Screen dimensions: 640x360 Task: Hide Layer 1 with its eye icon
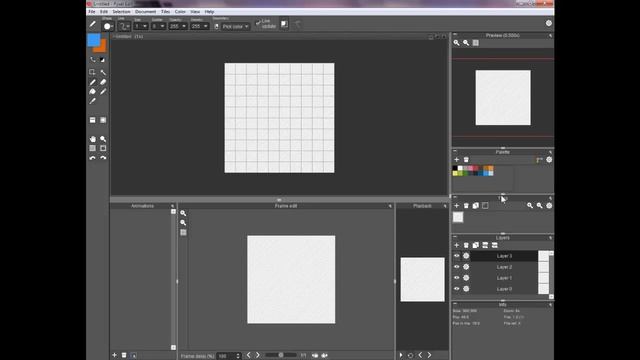click(x=457, y=278)
